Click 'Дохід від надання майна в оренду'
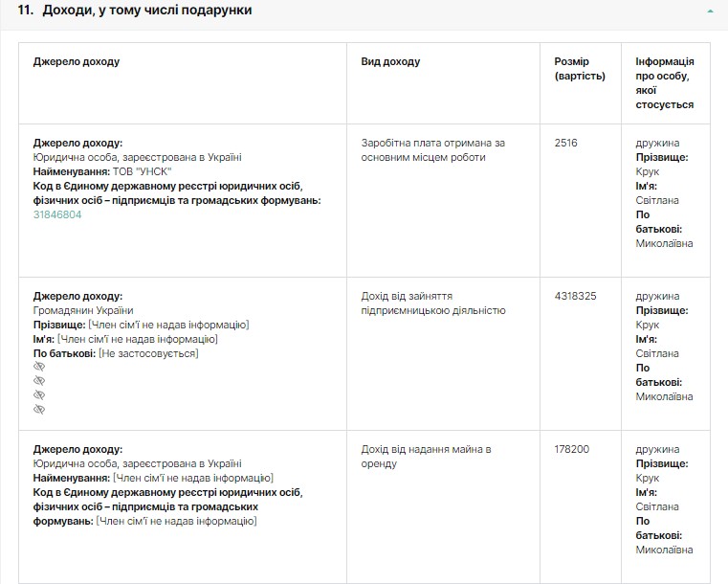728x584 pixels. pos(426,456)
